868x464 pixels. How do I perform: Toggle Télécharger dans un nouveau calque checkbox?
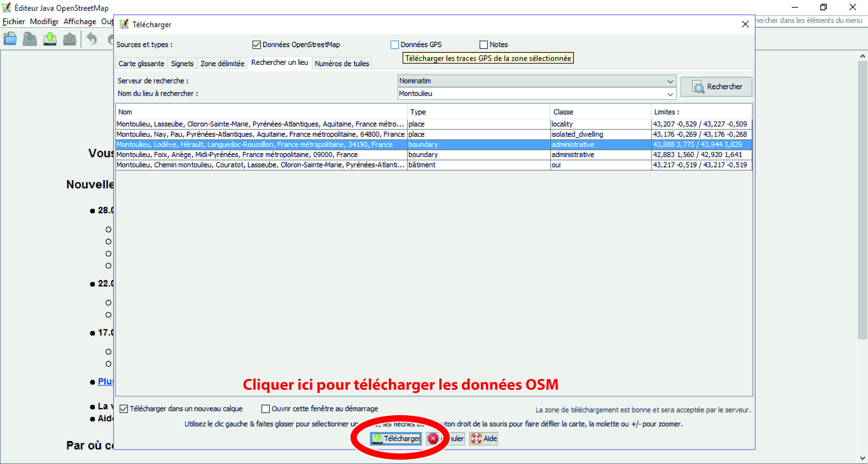pos(124,409)
